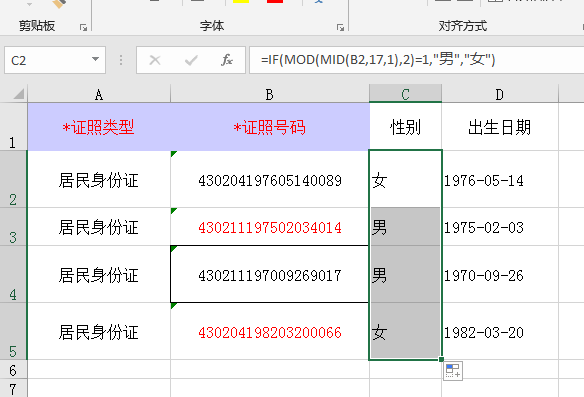The width and height of the screenshot is (584, 397).
Task: Select row 6 header
Action: coord(13,369)
